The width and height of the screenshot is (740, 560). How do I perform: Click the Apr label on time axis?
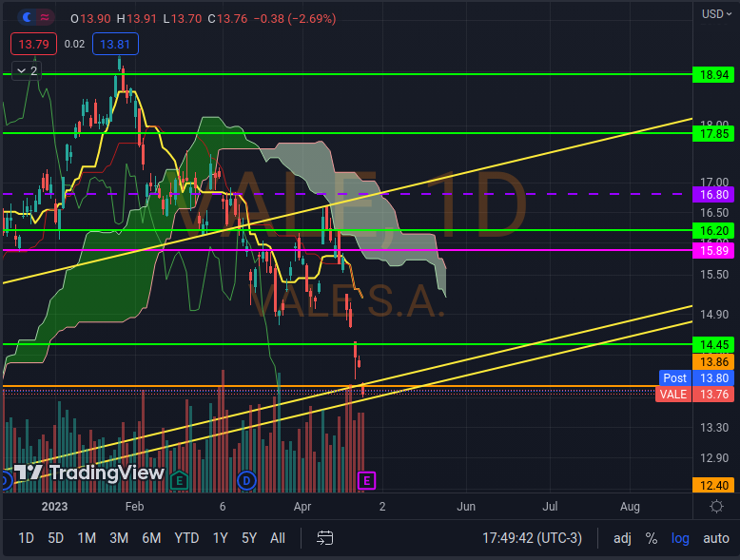[x=302, y=507]
